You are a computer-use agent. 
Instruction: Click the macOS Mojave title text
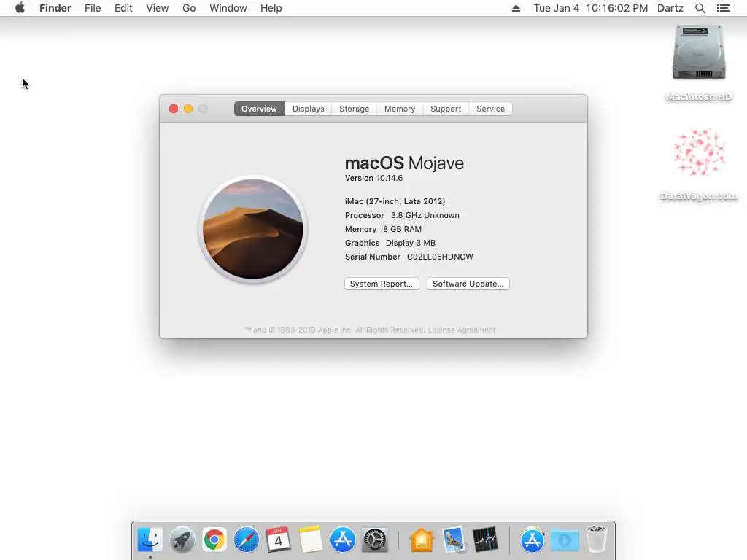404,163
